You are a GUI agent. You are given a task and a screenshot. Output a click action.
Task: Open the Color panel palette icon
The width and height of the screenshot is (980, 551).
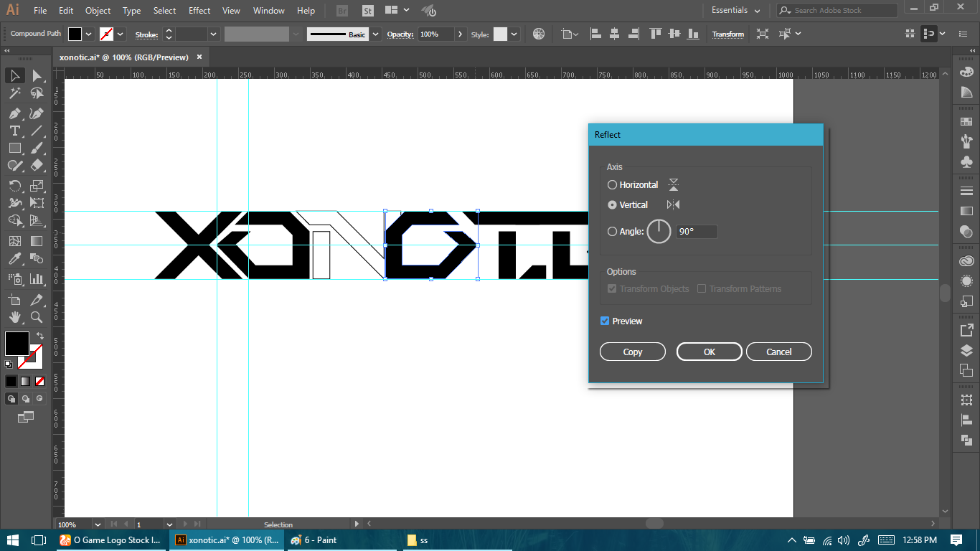point(966,72)
